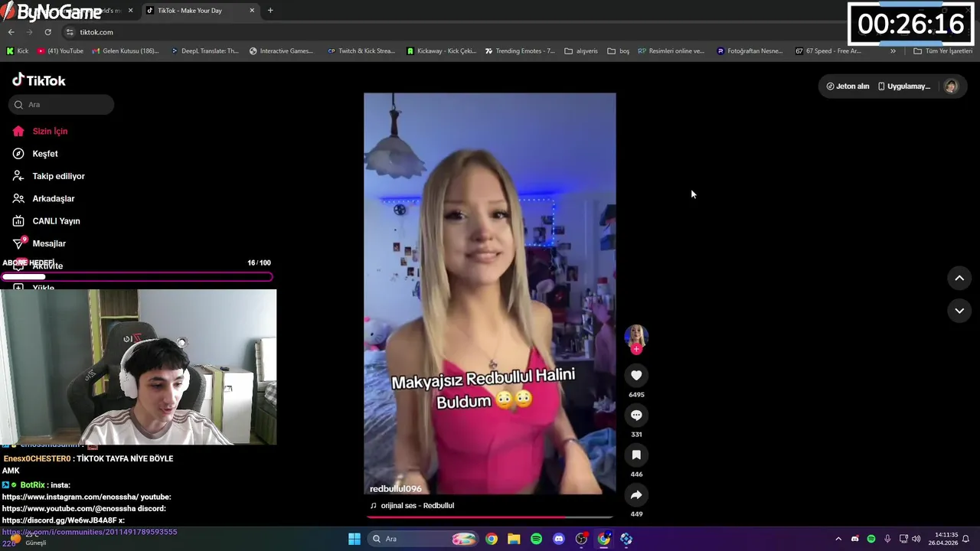The height and width of the screenshot is (551, 980).
Task: Open profile avatar menu at top right
Action: point(951,86)
